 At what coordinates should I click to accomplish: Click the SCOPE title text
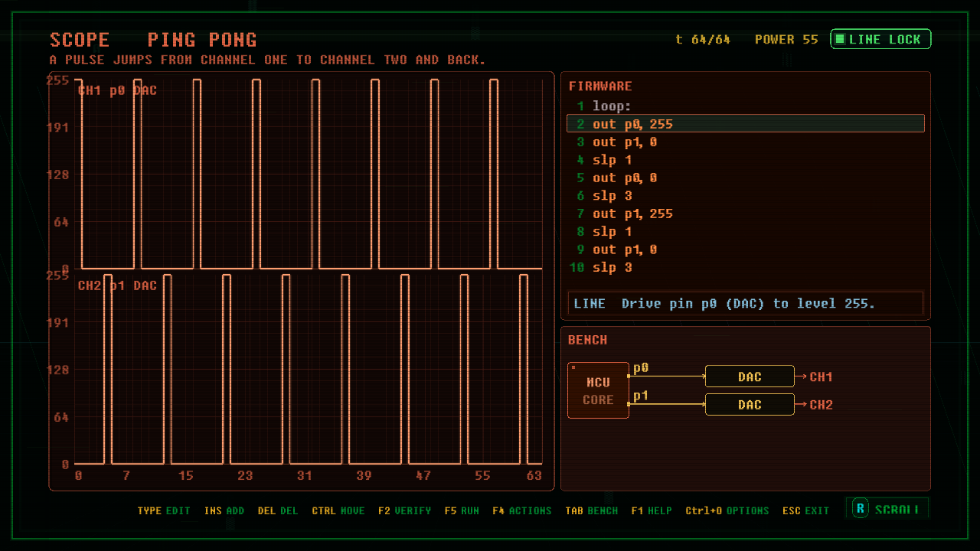(80, 40)
